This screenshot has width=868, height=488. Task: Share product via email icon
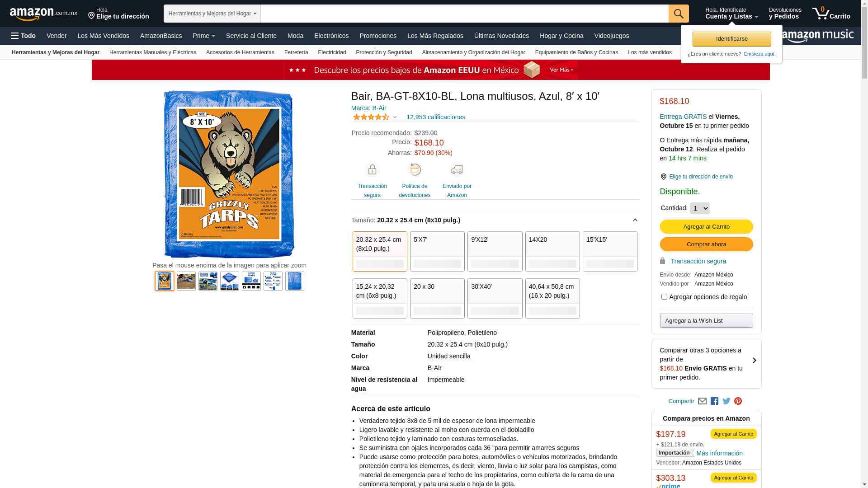pos(702,401)
